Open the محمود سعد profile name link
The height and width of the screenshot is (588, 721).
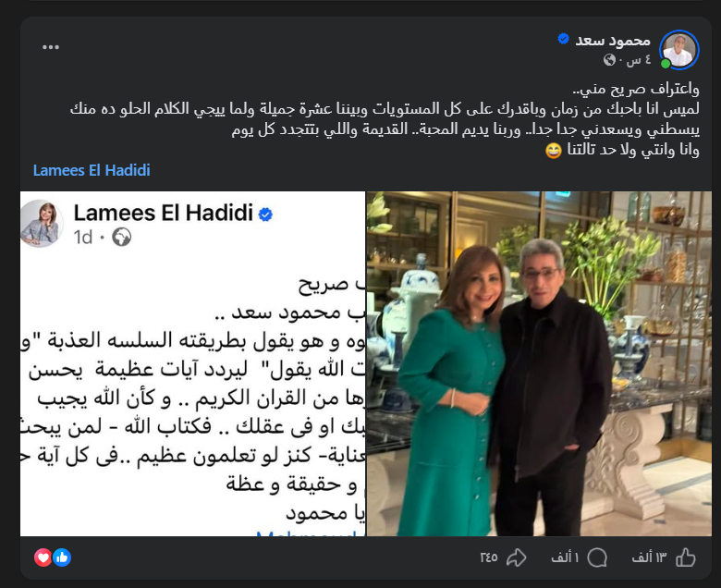coord(613,41)
